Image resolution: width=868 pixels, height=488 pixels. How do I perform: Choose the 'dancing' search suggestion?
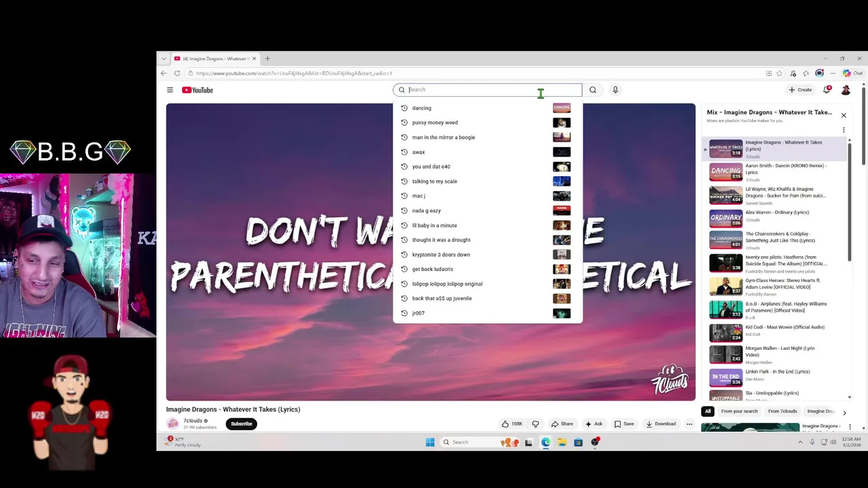[487, 108]
